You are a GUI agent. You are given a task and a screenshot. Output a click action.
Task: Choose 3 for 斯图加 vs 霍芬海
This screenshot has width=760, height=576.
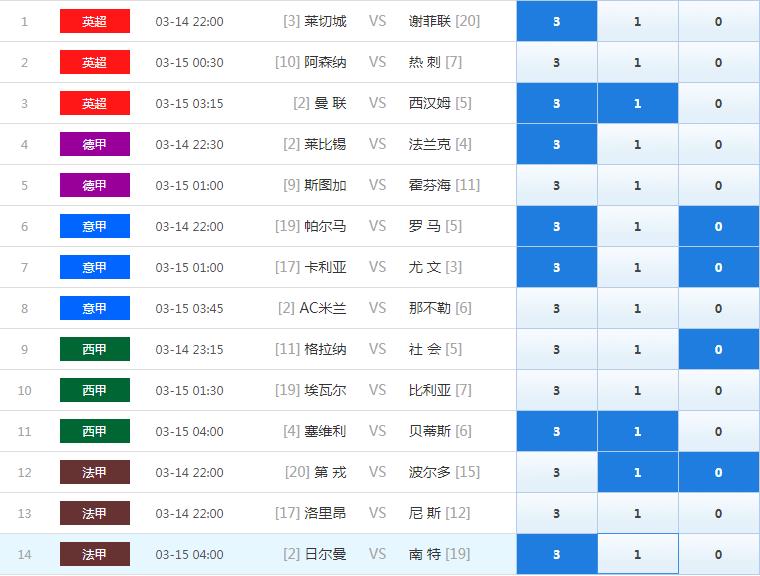coord(556,185)
